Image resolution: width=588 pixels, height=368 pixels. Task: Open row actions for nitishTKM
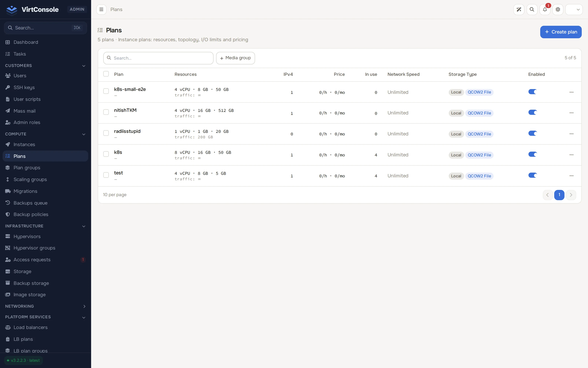(571, 113)
